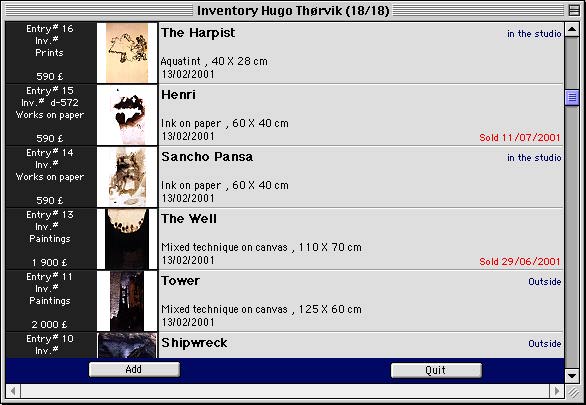Viewport: 586px width, 405px height.
Task: Click the Outside status on Tower entry
Action: pyautogui.click(x=545, y=282)
